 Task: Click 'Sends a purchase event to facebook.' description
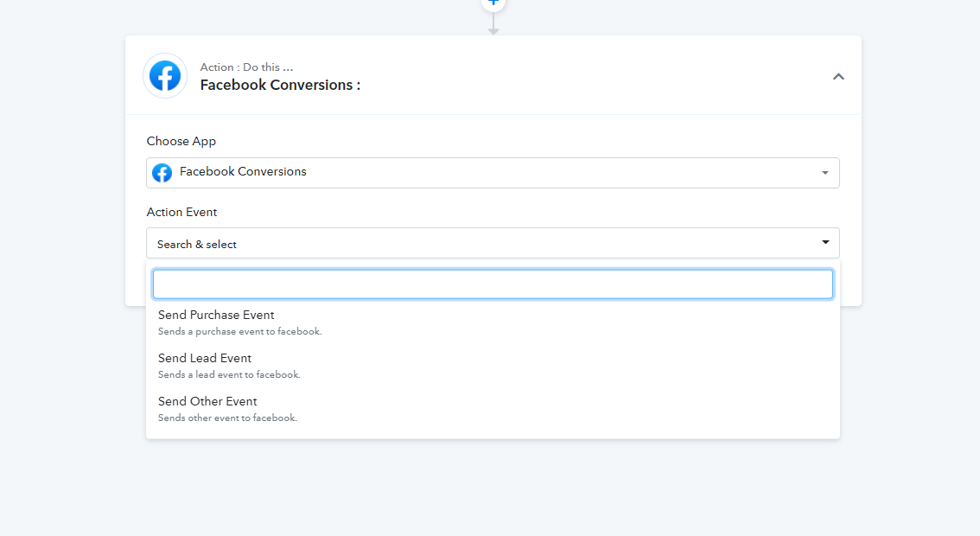(240, 331)
